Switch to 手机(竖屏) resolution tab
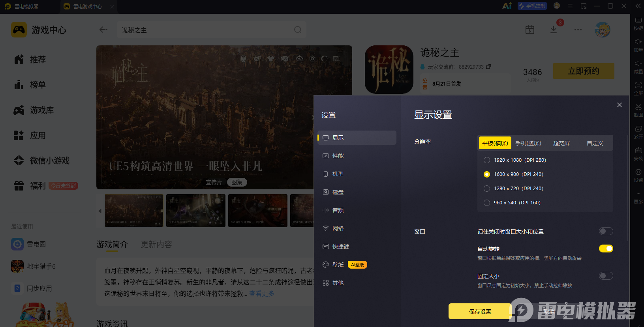 [528, 143]
